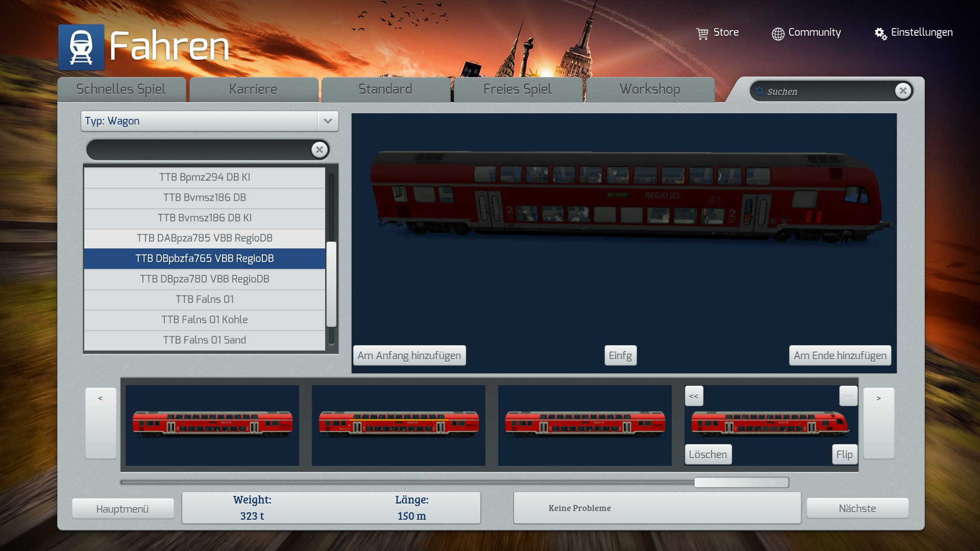Clear the wagon filter field
This screenshot has height=551, width=980.
[x=320, y=150]
